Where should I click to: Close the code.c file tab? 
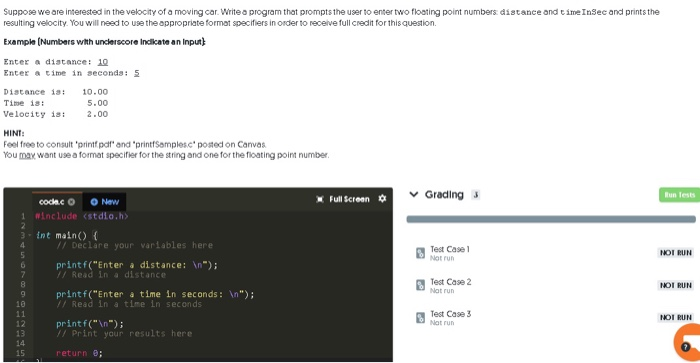point(71,202)
